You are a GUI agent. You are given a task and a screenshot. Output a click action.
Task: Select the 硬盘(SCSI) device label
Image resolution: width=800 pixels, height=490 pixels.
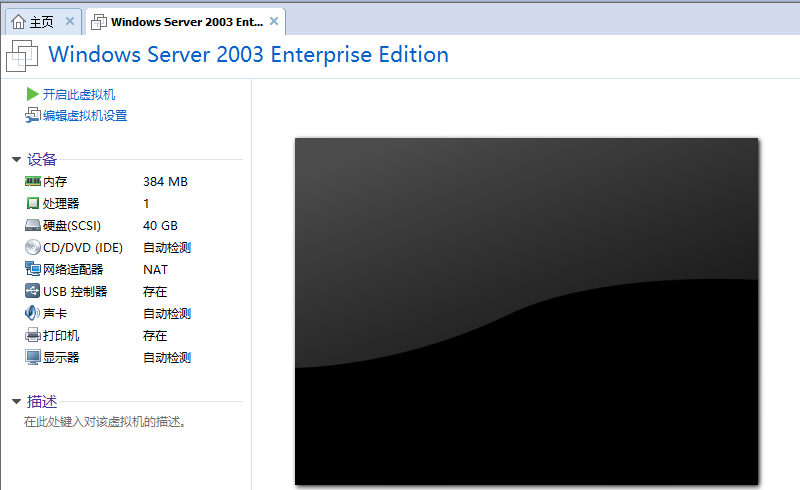coord(72,226)
